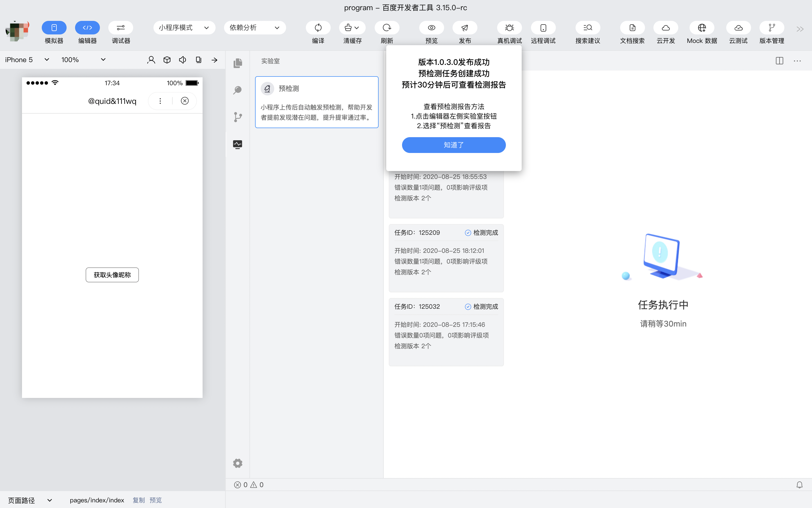Image resolution: width=812 pixels, height=508 pixels.
Task: Toggle the 模拟器 simulator panel
Action: [54, 28]
